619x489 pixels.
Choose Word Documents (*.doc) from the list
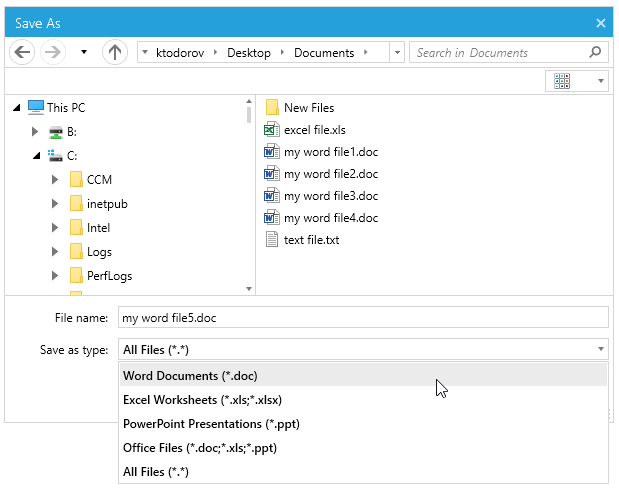363,375
